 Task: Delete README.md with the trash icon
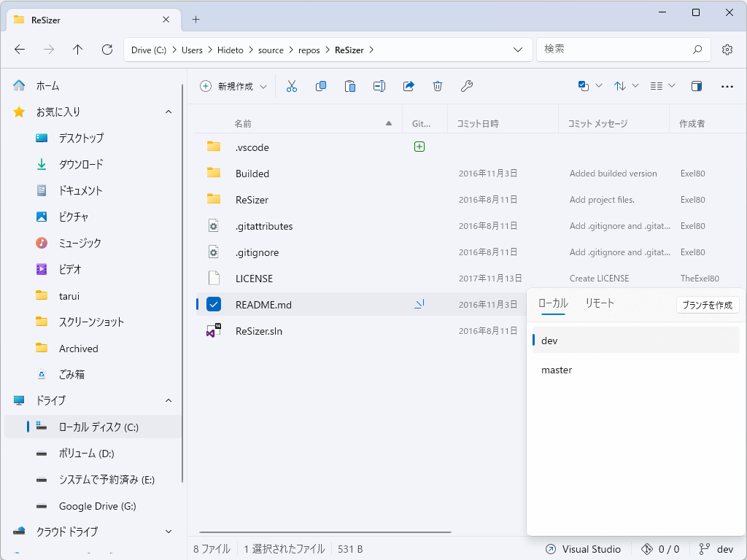[438, 86]
